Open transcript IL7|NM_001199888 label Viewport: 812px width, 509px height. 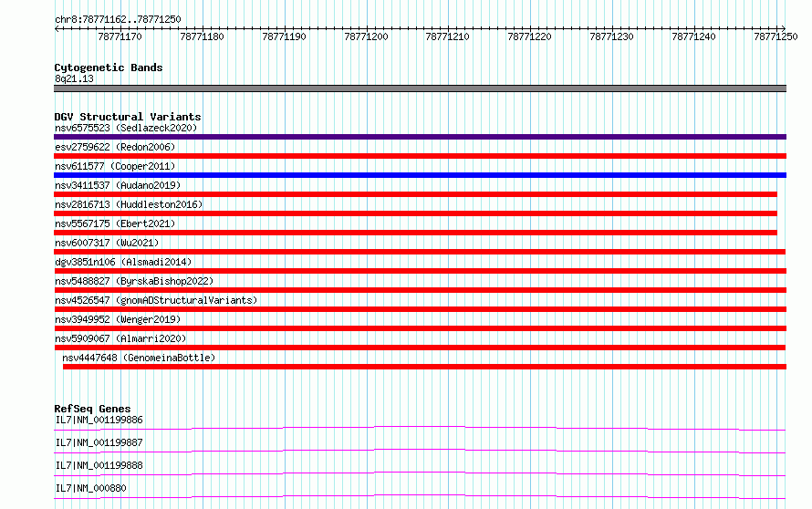[99, 465]
